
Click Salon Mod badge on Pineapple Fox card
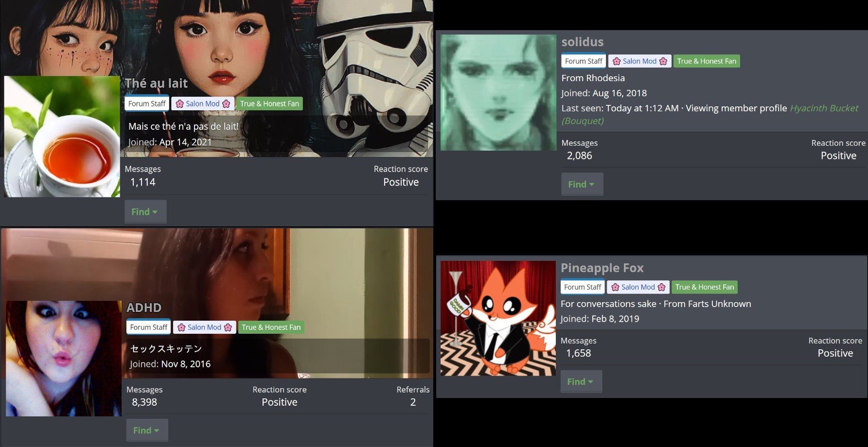point(638,287)
